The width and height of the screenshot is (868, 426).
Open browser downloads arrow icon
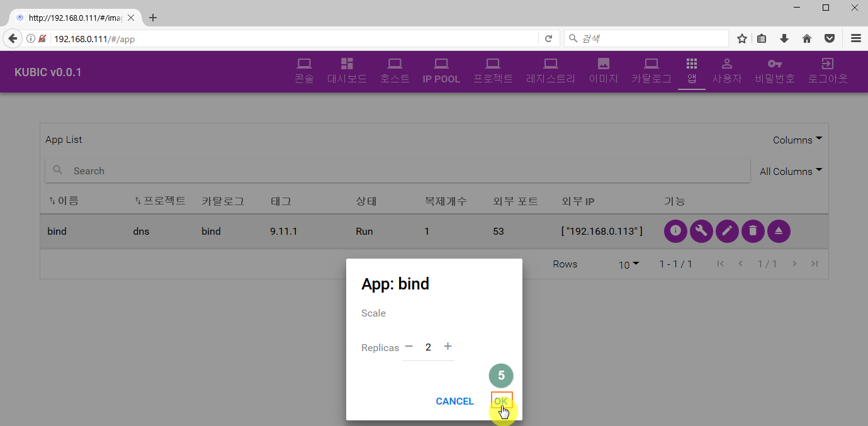point(784,38)
